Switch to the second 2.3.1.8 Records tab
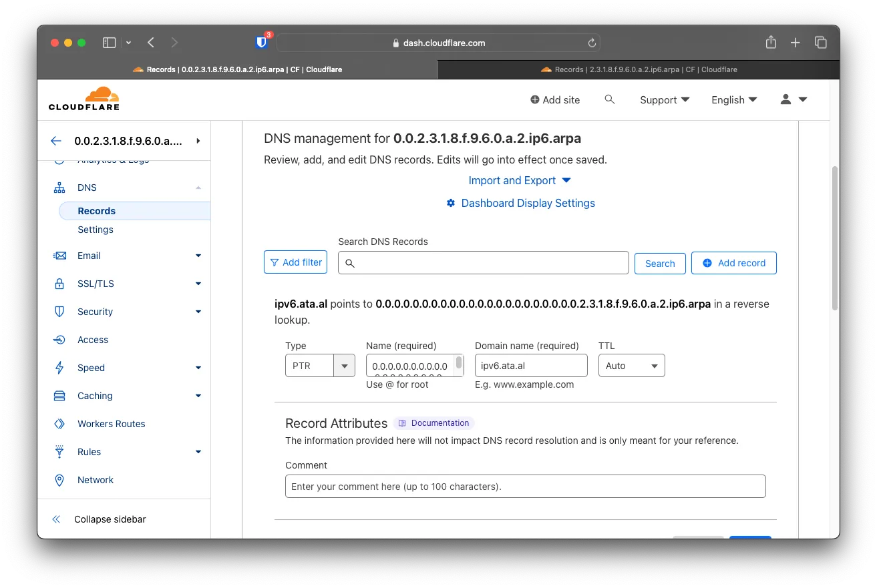877x588 pixels. click(639, 69)
